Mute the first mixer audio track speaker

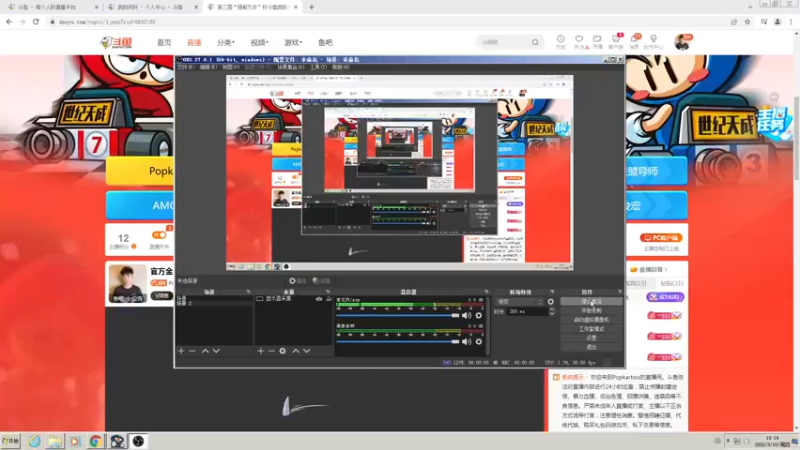(x=466, y=316)
